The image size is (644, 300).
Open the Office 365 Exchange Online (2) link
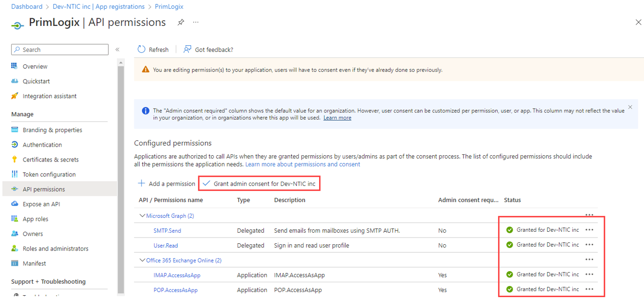184,261
